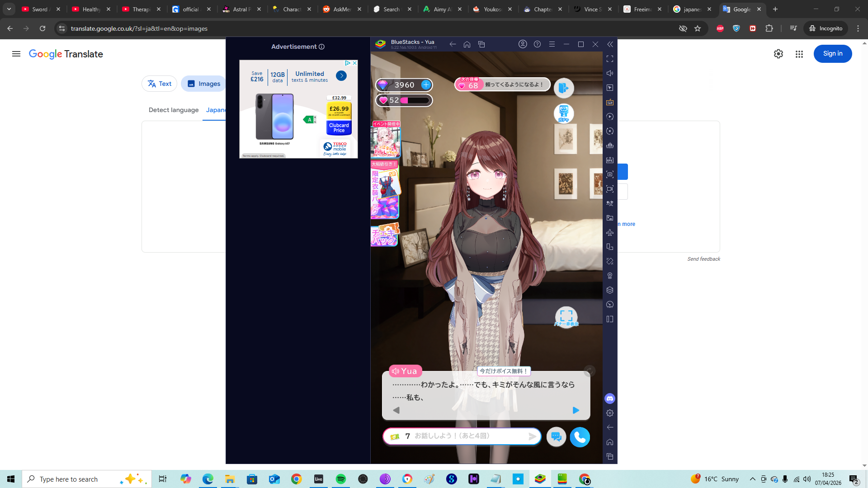Viewport: 868px width, 488px height.
Task: Switch to the Vince S Chrome tab
Action: (592, 9)
